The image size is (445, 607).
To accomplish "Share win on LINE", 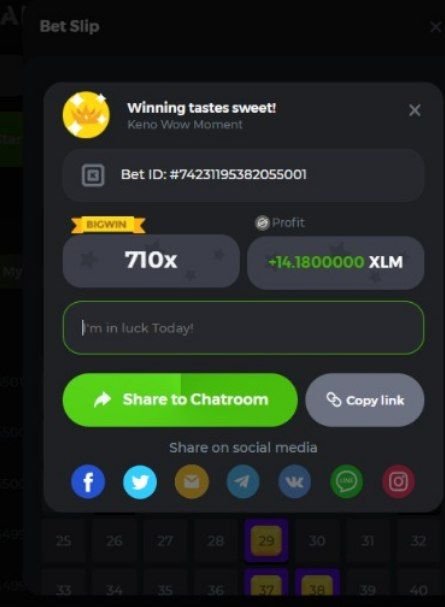I will pos(347,482).
